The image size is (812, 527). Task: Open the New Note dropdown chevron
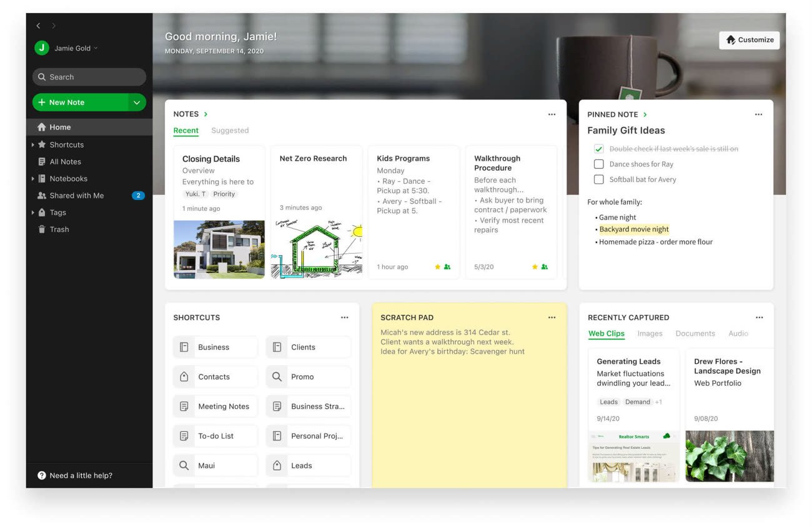point(137,102)
